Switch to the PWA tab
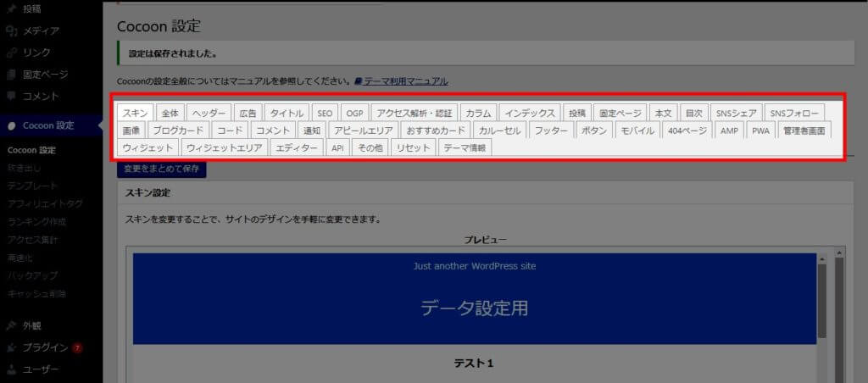The image size is (868, 383). coord(760,130)
